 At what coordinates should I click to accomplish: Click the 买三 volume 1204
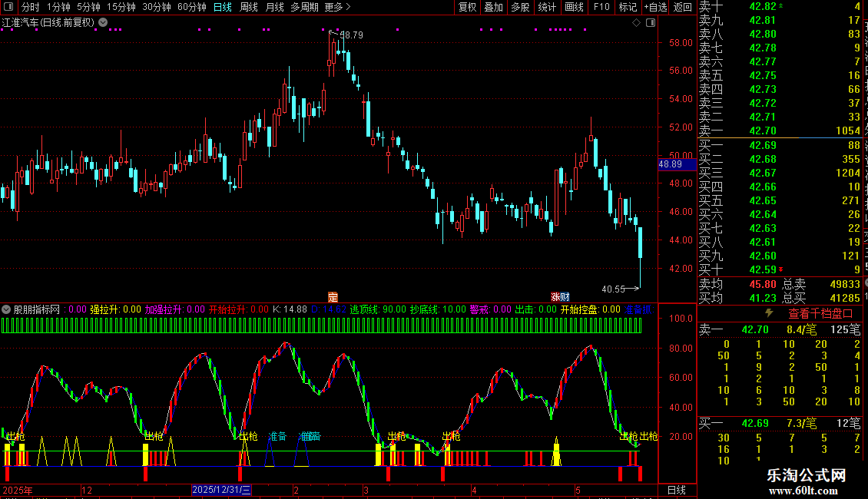pyautogui.click(x=848, y=173)
